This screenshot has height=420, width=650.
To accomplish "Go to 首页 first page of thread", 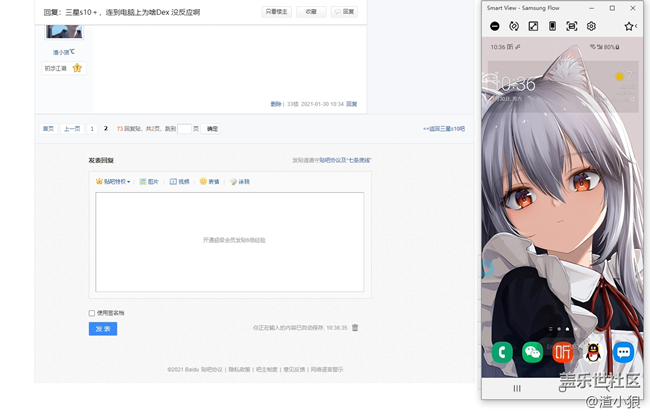I will (49, 129).
